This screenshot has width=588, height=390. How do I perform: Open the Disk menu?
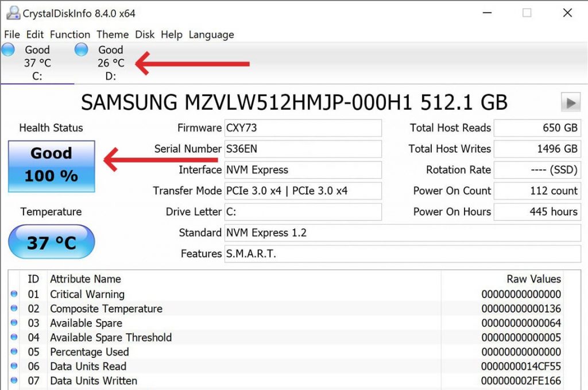tap(145, 34)
